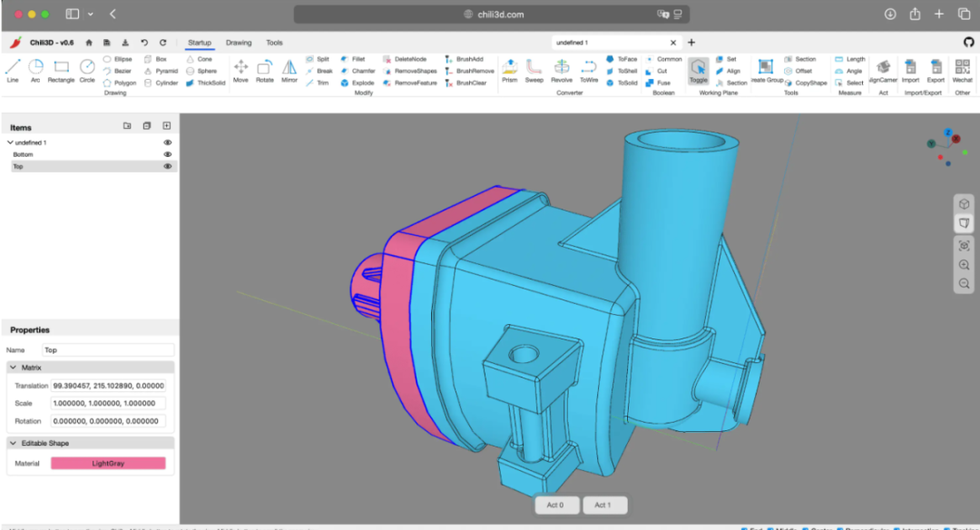Use the Mirror tool
This screenshot has width=980, height=530.
pyautogui.click(x=289, y=70)
